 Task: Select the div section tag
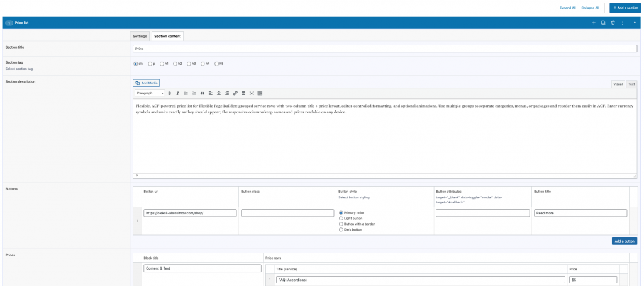(136, 64)
